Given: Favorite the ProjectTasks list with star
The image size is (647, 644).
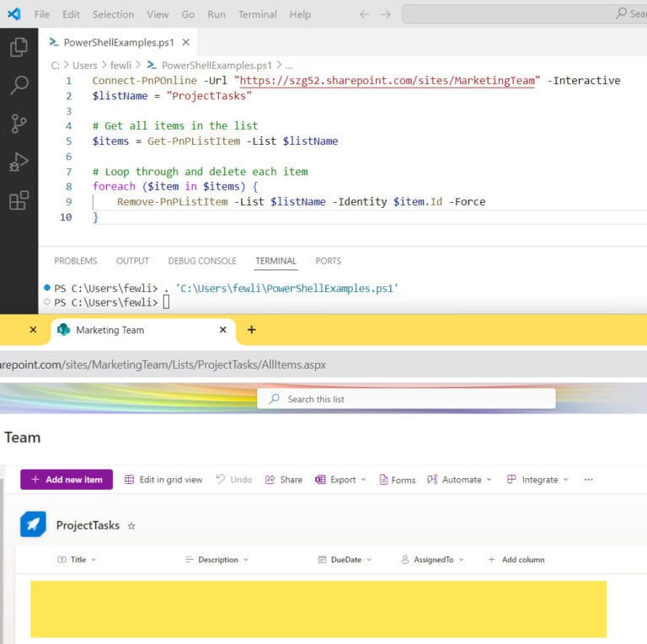Looking at the screenshot, I should coord(131,525).
